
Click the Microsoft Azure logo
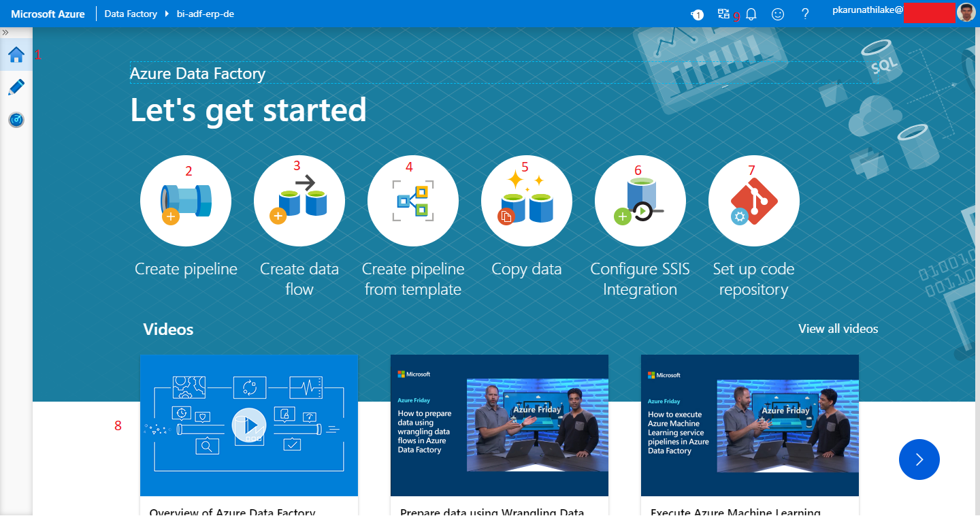coord(48,14)
